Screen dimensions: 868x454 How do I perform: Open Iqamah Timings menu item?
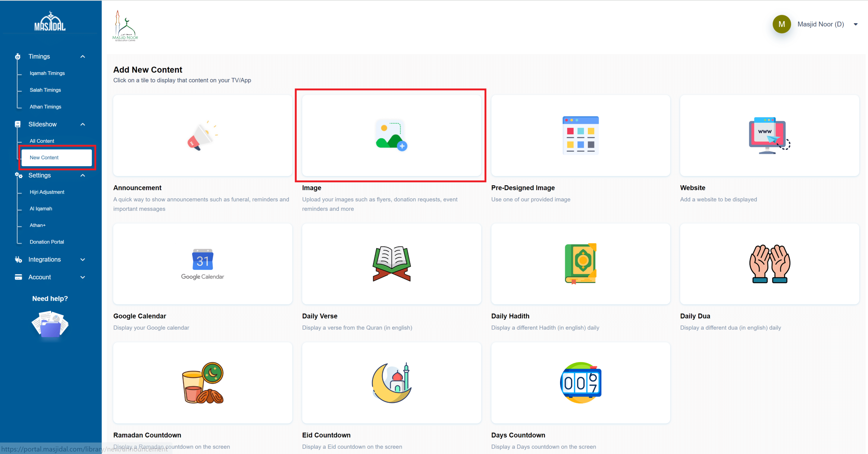(47, 73)
